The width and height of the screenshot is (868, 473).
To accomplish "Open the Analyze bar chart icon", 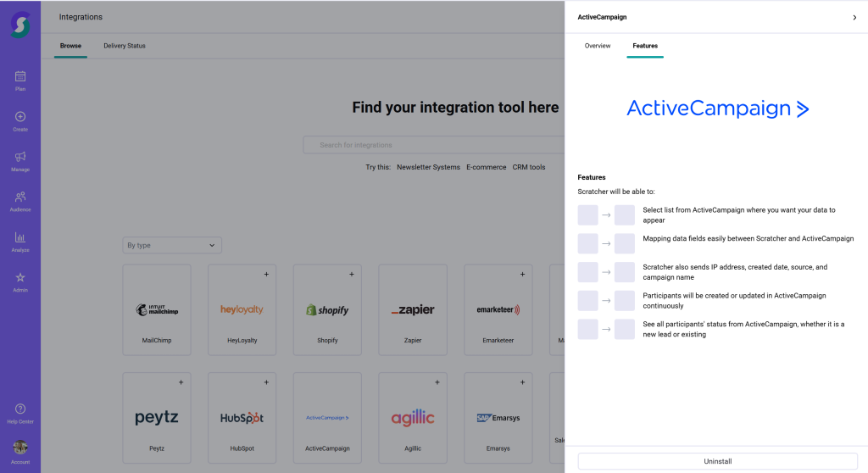I will [20, 238].
